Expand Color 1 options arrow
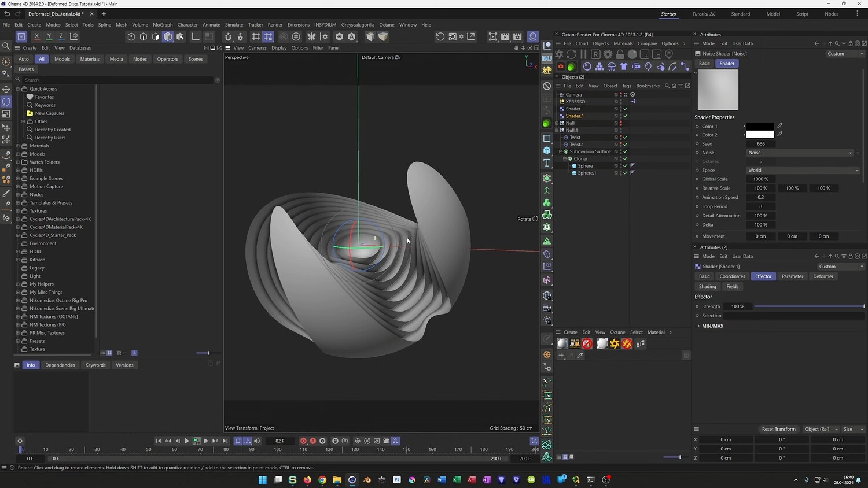This screenshot has width=868, height=488. pos(744,126)
